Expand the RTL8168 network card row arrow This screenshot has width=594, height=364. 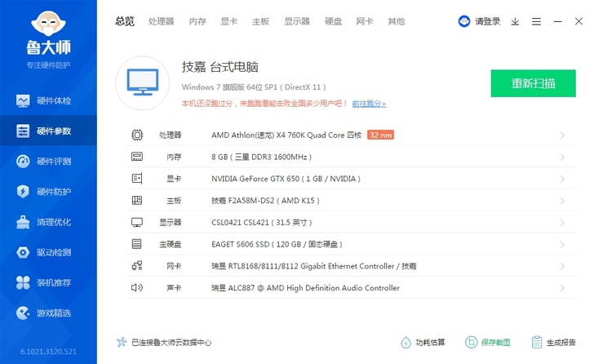(562, 266)
